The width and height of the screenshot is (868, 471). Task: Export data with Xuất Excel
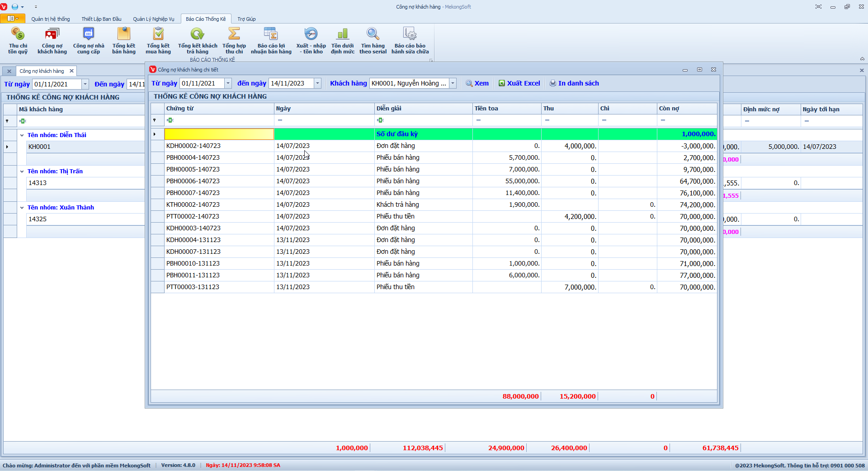click(519, 83)
